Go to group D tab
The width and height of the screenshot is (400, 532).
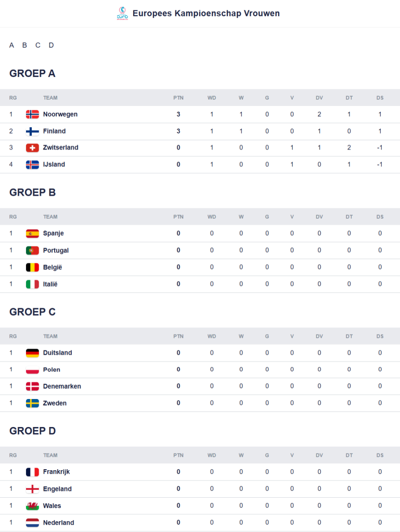click(51, 45)
